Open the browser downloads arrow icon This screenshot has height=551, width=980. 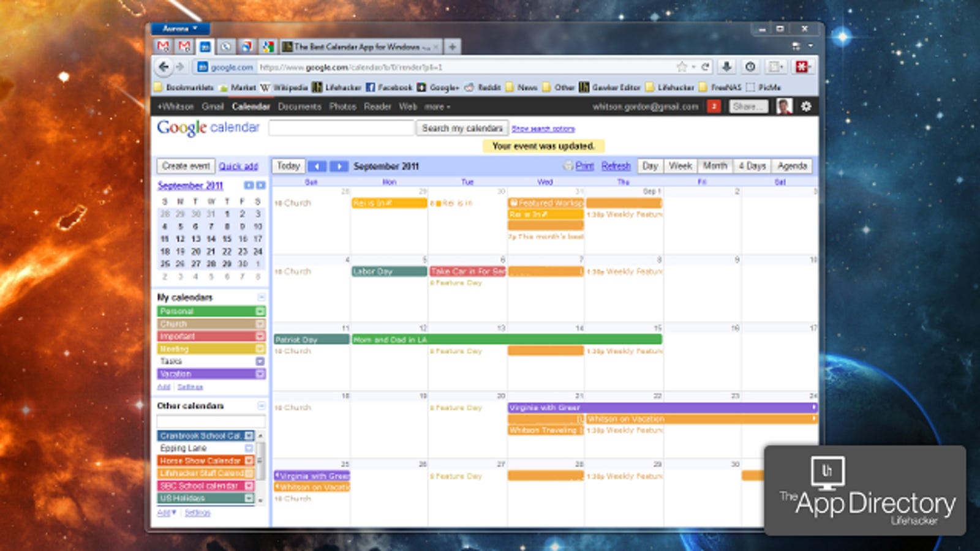tap(727, 67)
